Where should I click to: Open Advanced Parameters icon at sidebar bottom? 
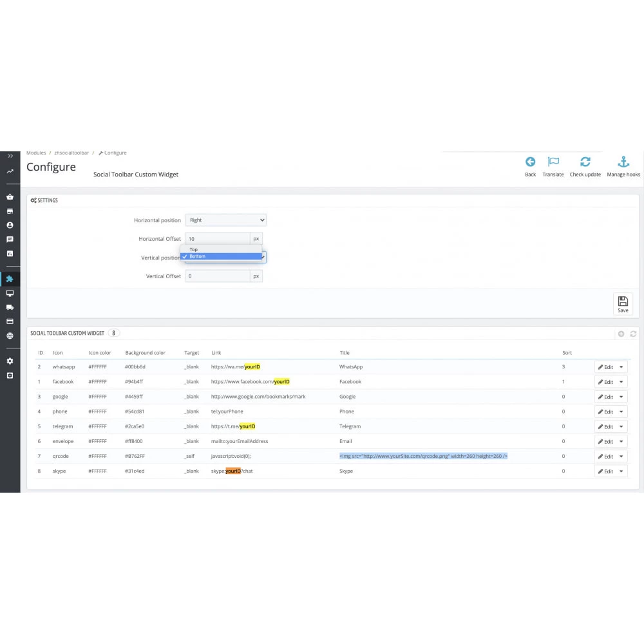point(10,375)
